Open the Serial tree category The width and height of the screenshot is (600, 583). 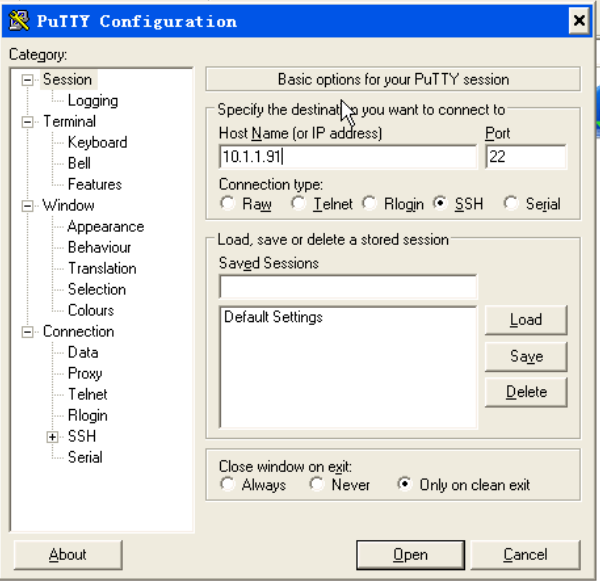[85, 458]
